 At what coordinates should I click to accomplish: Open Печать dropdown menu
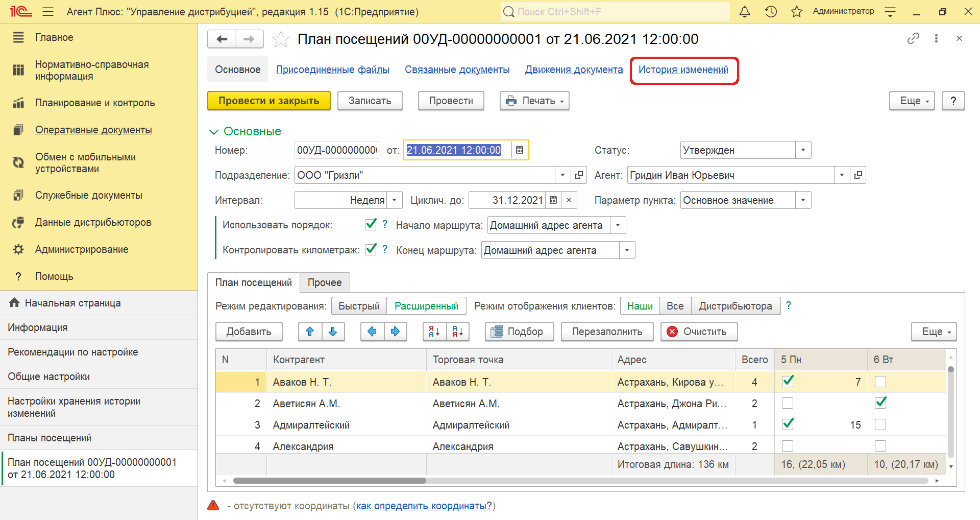coord(534,101)
